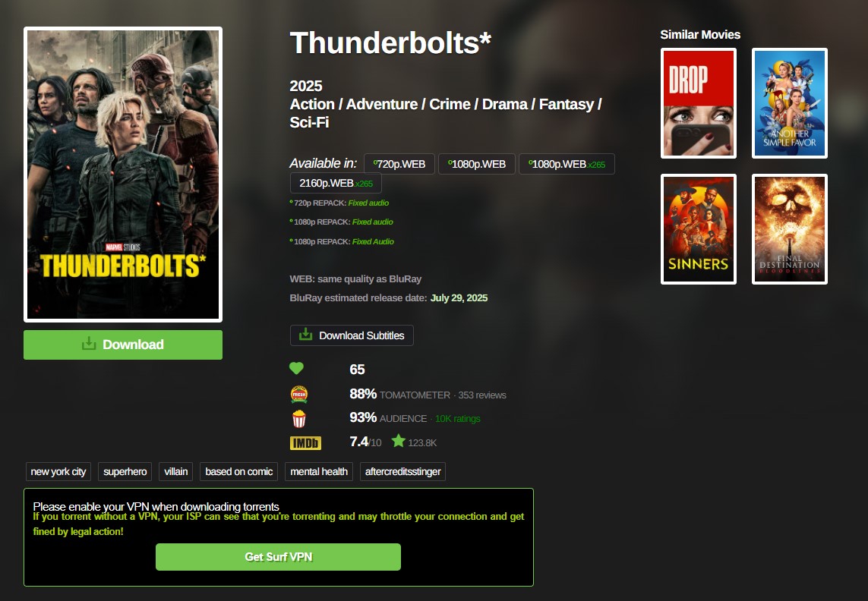Open Final Destination Bloodlines poster
The height and width of the screenshot is (601, 868).
tap(789, 229)
